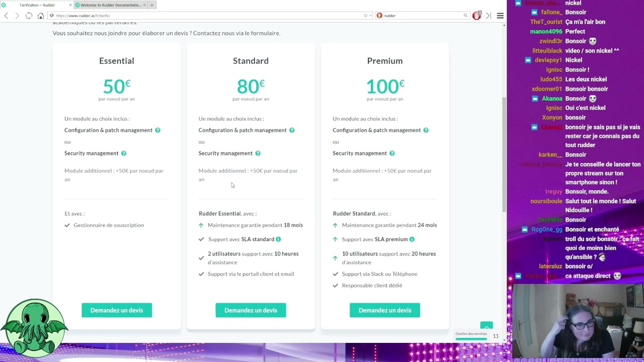Image resolution: width=644 pixels, height=362 pixels.
Task: Bookmark this page with the star icon
Action: pyautogui.click(x=366, y=16)
